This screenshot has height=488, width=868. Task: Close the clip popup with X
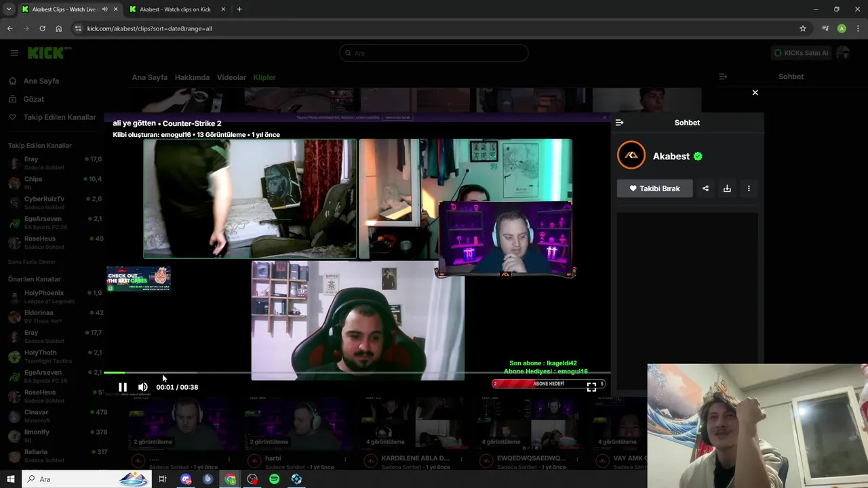click(755, 93)
